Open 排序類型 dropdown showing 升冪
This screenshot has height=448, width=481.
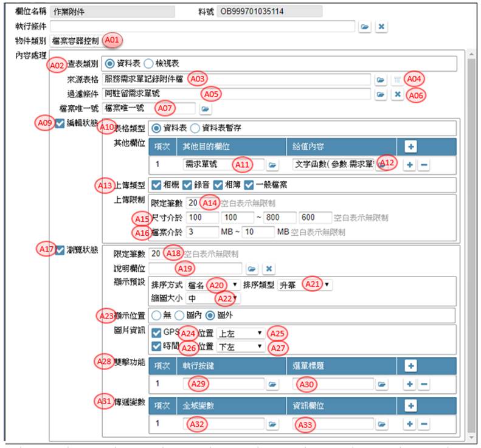[305, 285]
